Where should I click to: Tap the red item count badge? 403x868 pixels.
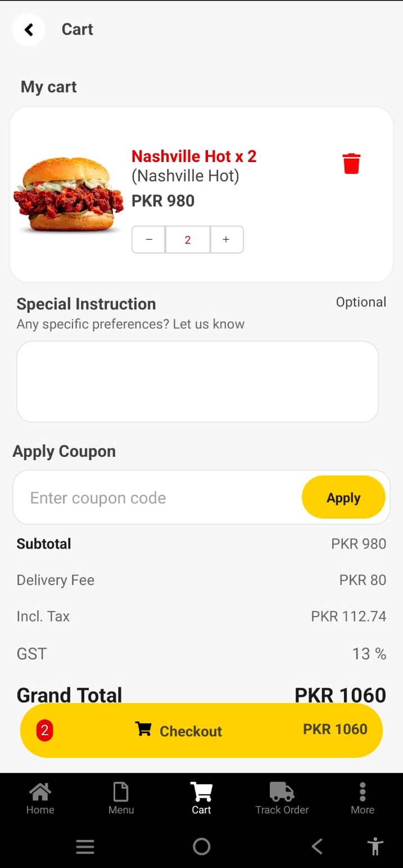point(44,731)
